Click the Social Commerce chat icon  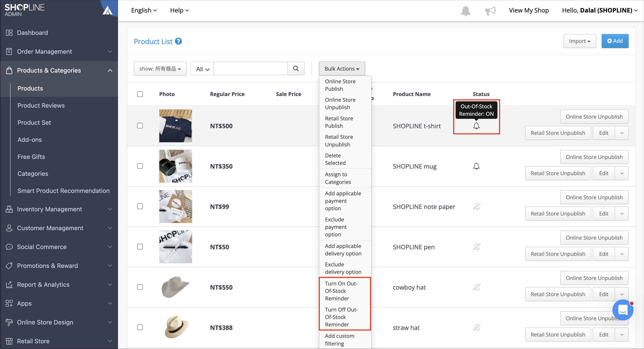(x=9, y=247)
